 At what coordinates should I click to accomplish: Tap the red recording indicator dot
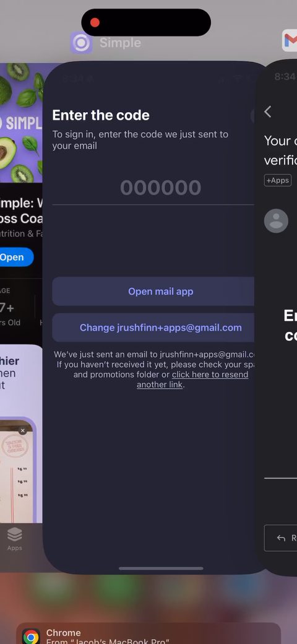95,22
